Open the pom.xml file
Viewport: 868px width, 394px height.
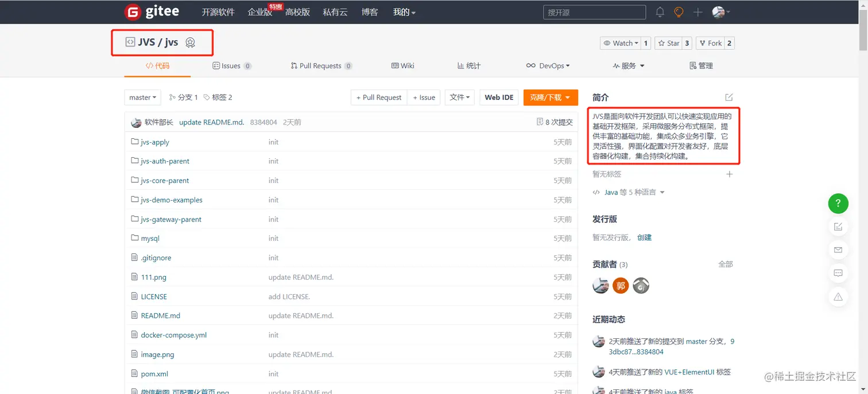[154, 374]
